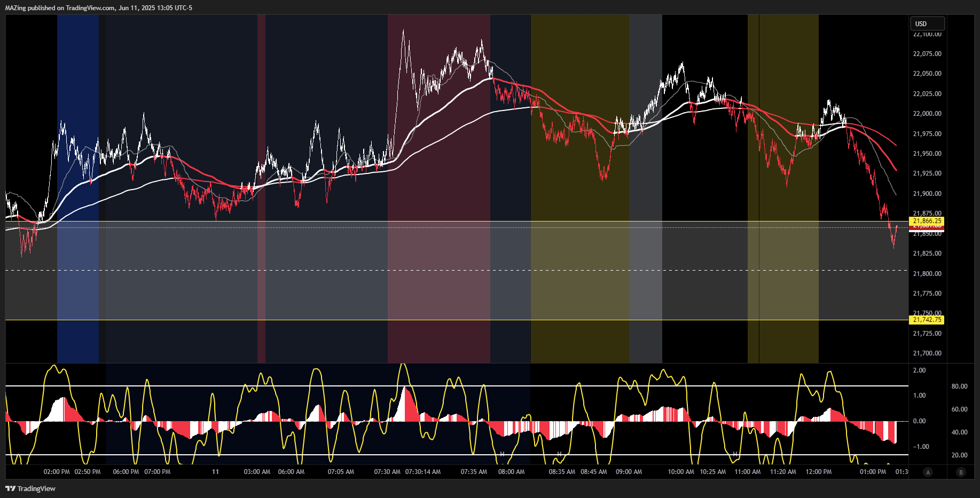Select the 21,866.25 yellow price label

[x=927, y=221]
